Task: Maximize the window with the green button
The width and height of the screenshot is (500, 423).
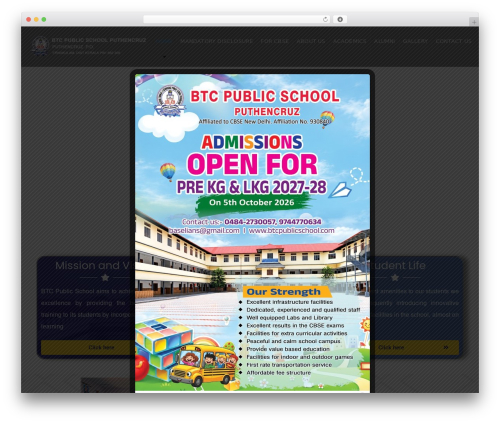Action: coord(44,19)
